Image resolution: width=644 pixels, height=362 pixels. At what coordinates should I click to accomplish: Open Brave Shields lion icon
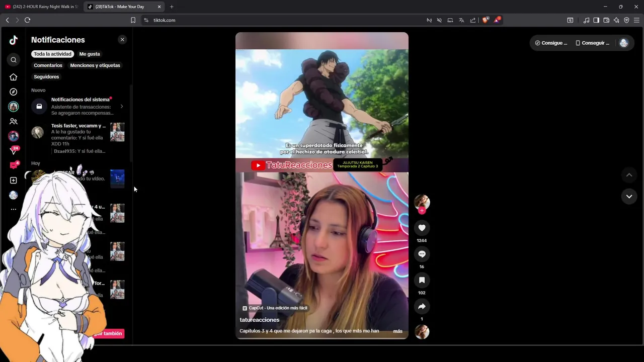coord(485,20)
